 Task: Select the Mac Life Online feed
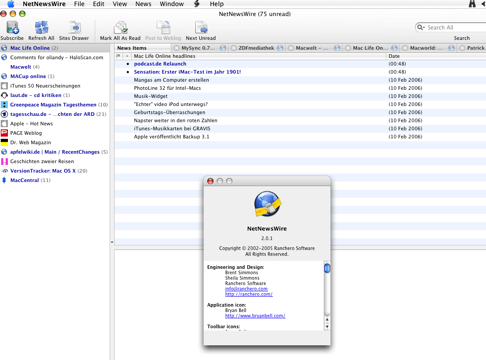click(x=55, y=48)
